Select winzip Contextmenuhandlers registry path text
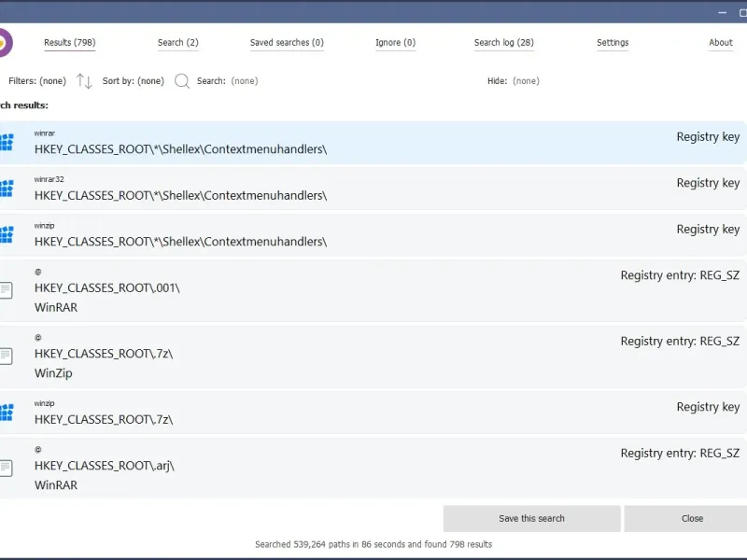The image size is (747, 560). click(180, 242)
